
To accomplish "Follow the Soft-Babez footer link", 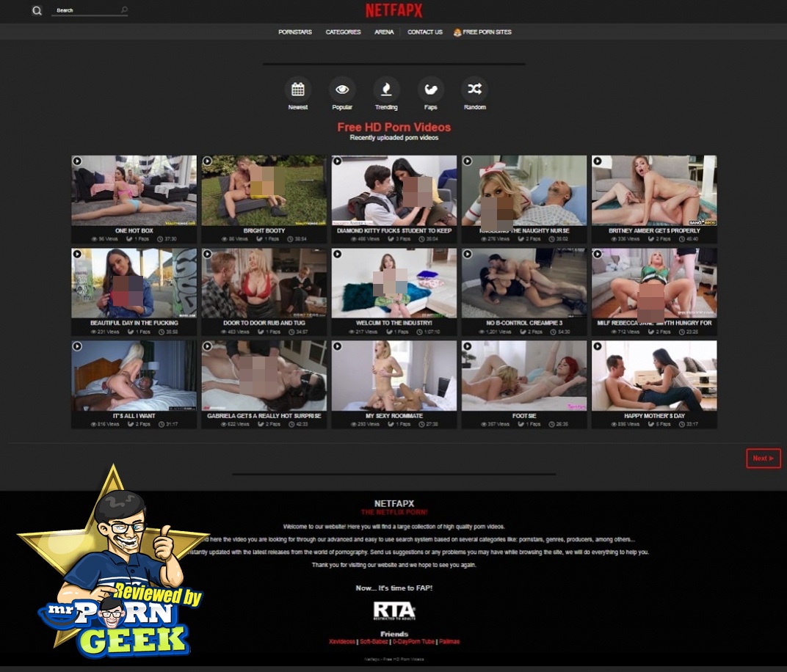I will (373, 642).
